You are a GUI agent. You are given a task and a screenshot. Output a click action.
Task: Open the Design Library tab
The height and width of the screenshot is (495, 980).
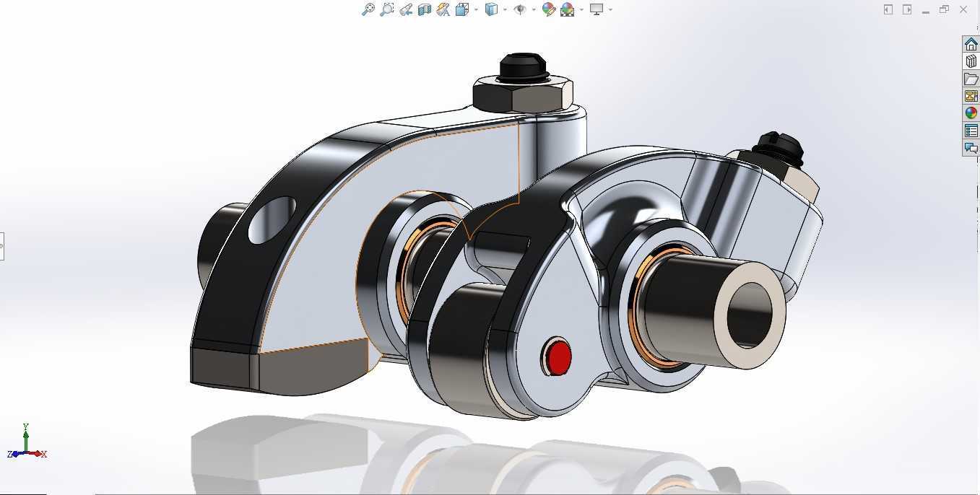click(971, 61)
